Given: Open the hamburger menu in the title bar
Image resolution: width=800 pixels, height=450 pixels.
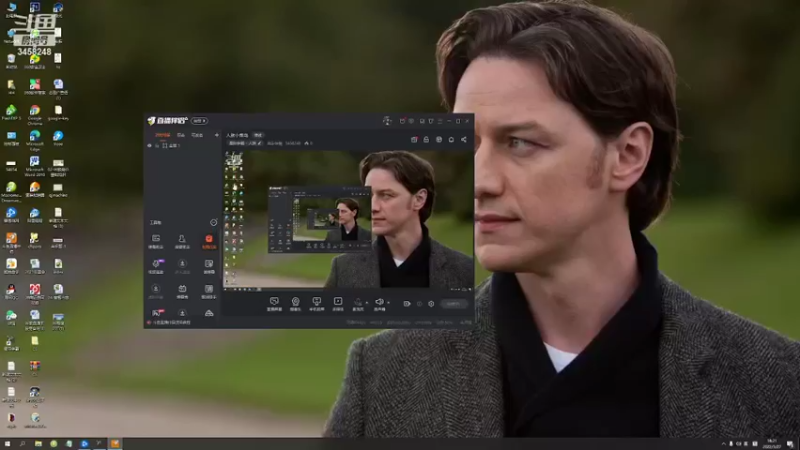Looking at the screenshot, I should pyautogui.click(x=440, y=121).
